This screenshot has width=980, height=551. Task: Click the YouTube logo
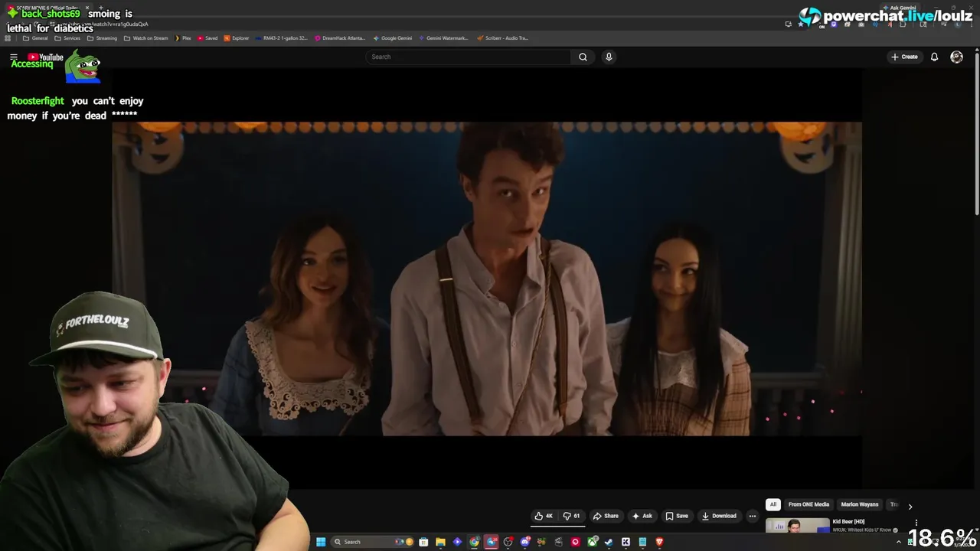[x=45, y=57]
